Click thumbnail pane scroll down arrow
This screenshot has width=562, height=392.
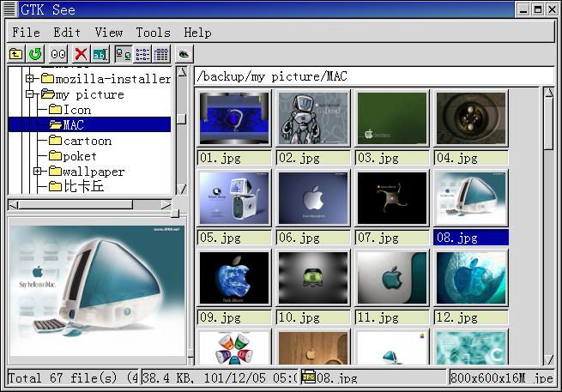548,359
